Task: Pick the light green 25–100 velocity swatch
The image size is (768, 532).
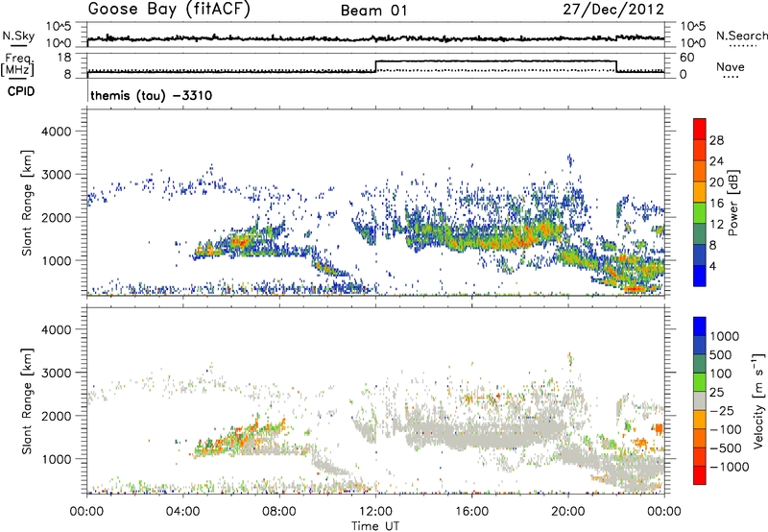Action: pos(700,382)
